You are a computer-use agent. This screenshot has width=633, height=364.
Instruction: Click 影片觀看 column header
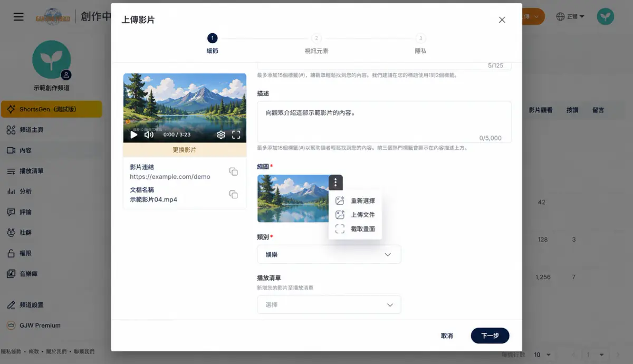coord(541,110)
